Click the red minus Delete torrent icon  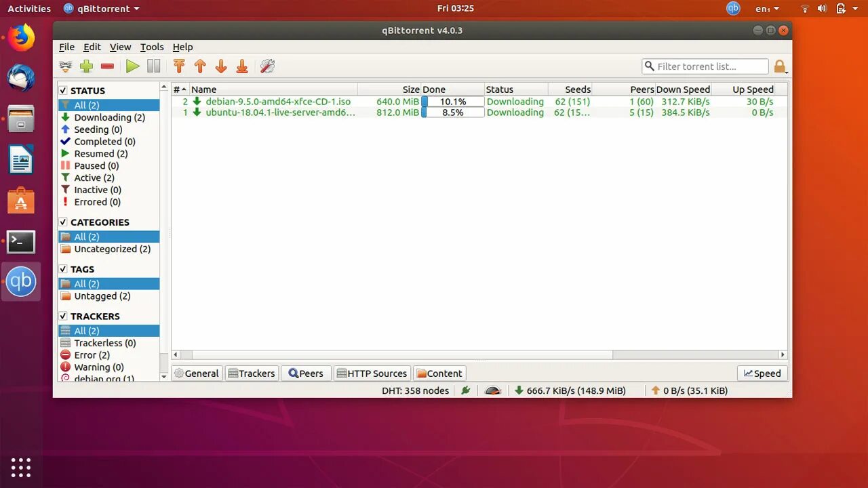pyautogui.click(x=107, y=66)
